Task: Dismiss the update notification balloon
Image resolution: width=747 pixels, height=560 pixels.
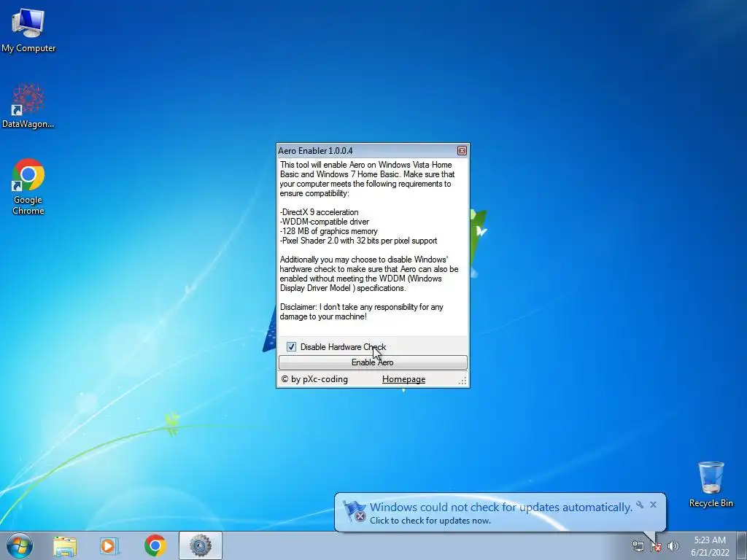Action: pos(653,505)
